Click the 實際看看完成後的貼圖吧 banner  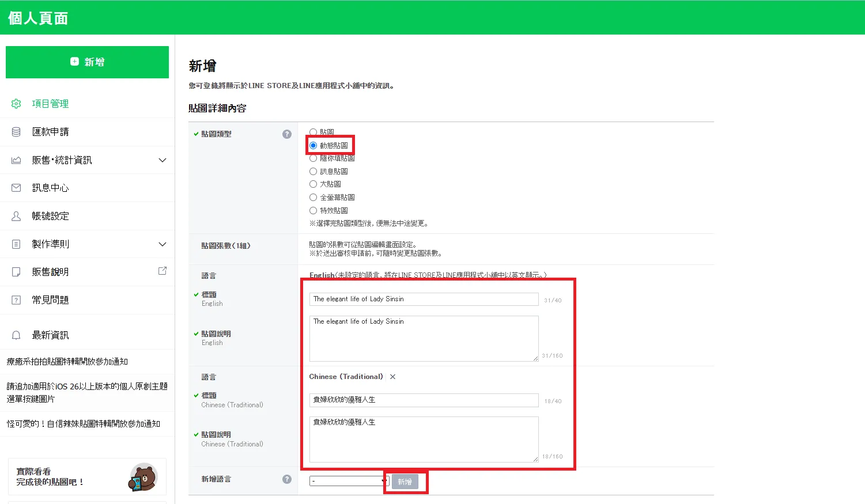87,477
